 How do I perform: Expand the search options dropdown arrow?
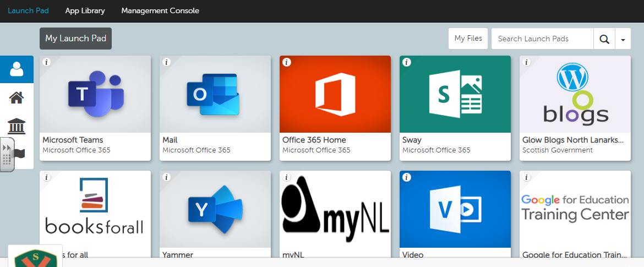coord(623,39)
